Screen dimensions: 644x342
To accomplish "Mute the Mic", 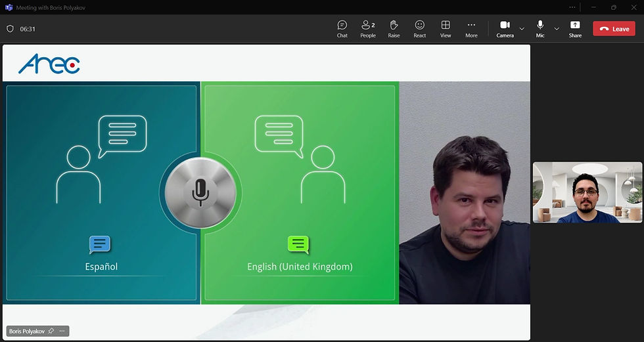I will [540, 29].
